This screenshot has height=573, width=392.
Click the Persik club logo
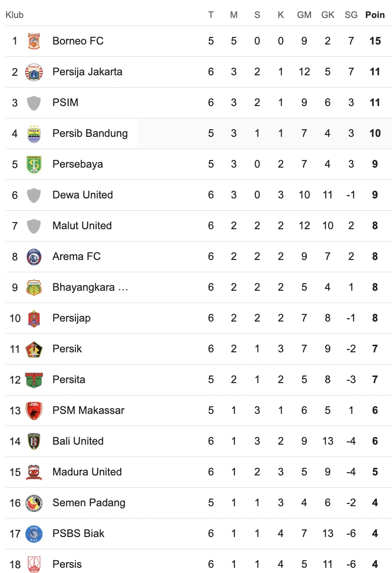tap(34, 349)
